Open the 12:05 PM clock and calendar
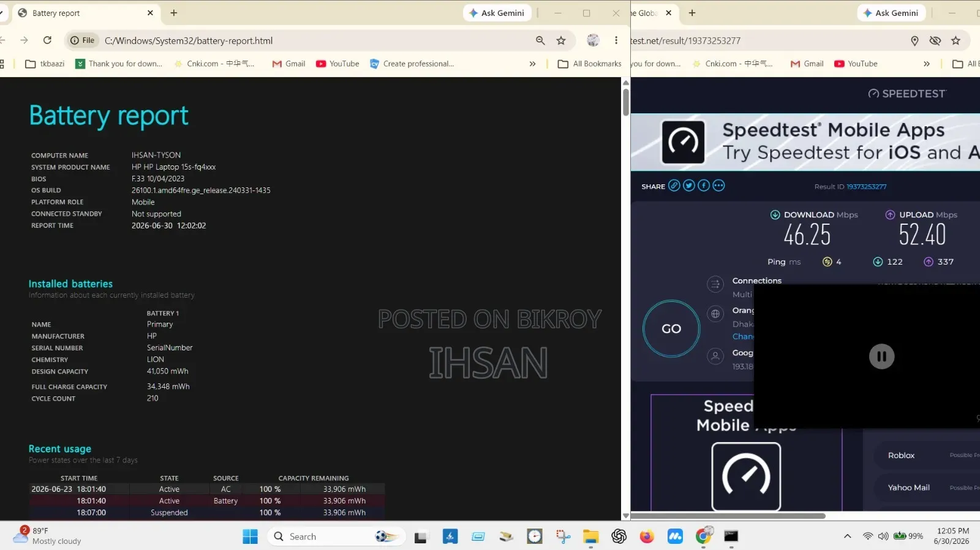Image resolution: width=980 pixels, height=550 pixels. point(952,536)
